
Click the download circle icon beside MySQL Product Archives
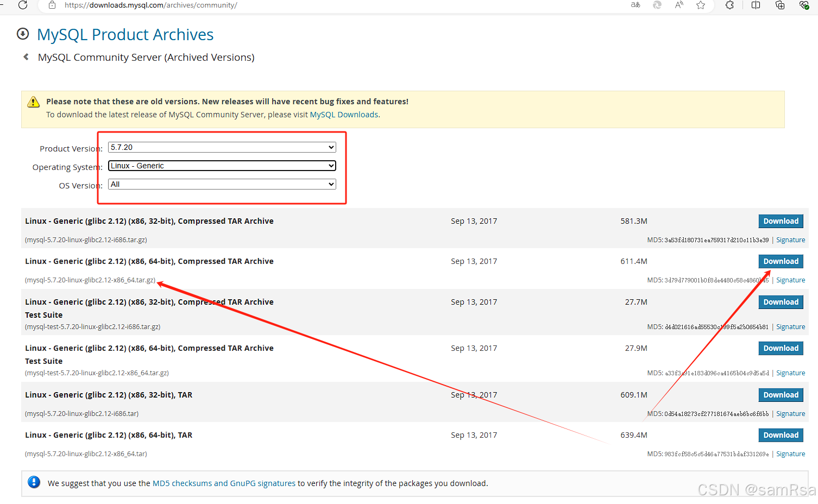(x=23, y=34)
